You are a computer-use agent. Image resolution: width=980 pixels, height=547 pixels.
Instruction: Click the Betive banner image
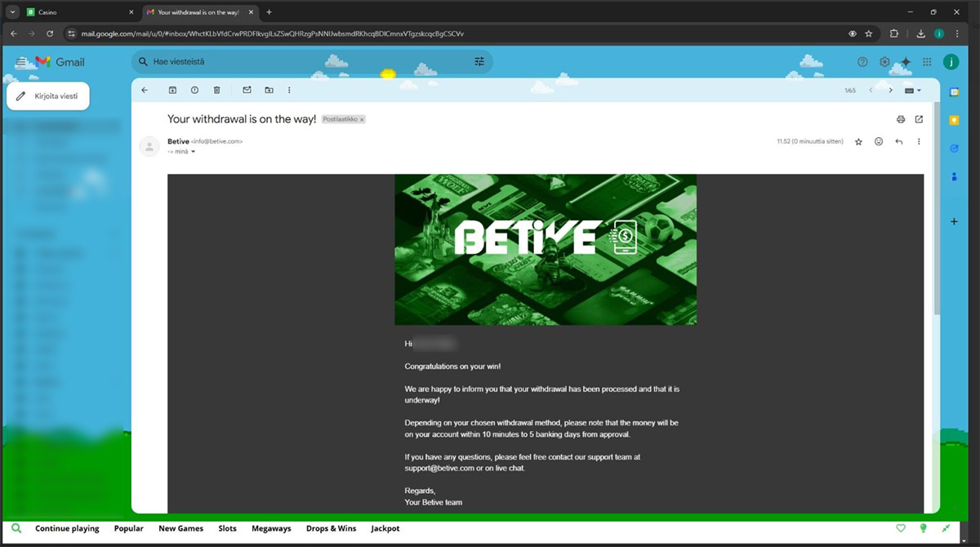546,249
